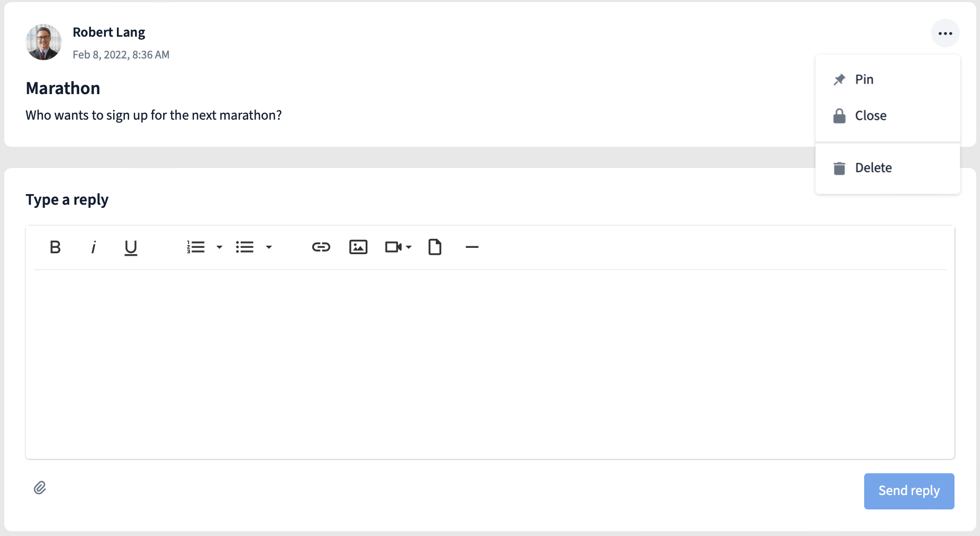
Task: Choose Close to lock the discussion
Action: tap(888, 116)
